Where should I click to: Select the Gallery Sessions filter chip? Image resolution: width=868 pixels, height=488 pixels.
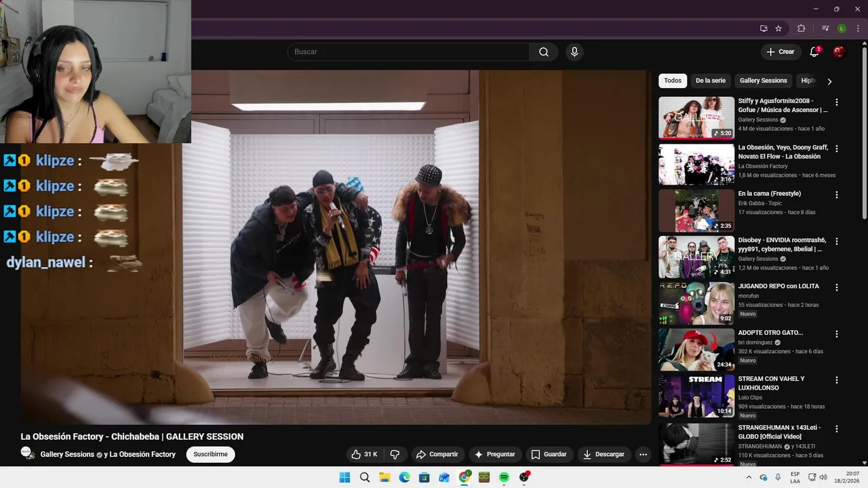(x=764, y=81)
